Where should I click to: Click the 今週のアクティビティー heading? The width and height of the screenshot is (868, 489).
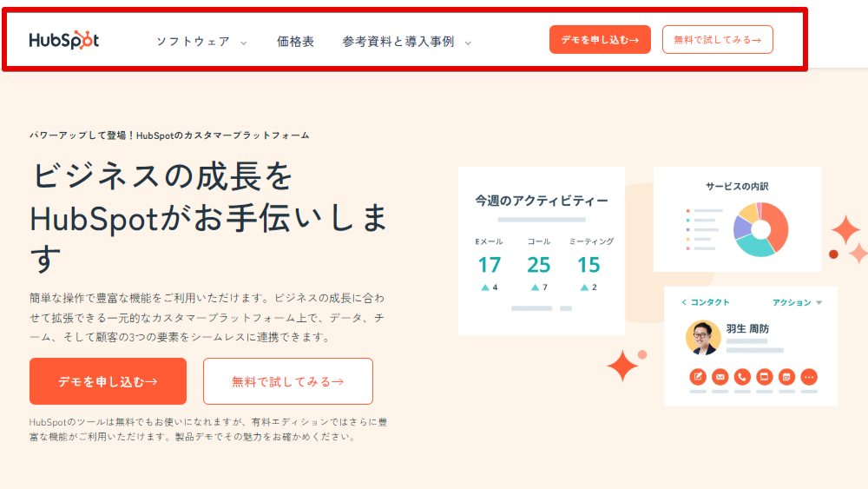click(x=542, y=201)
